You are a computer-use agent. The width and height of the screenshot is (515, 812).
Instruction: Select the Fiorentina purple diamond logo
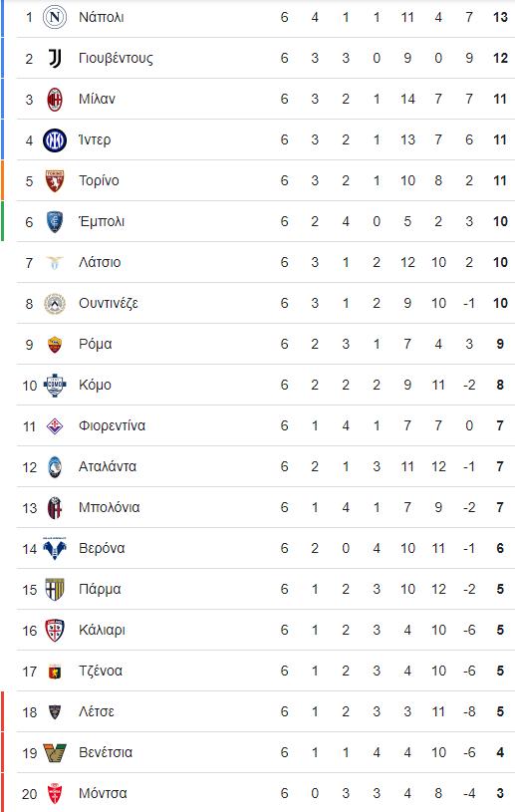click(55, 426)
